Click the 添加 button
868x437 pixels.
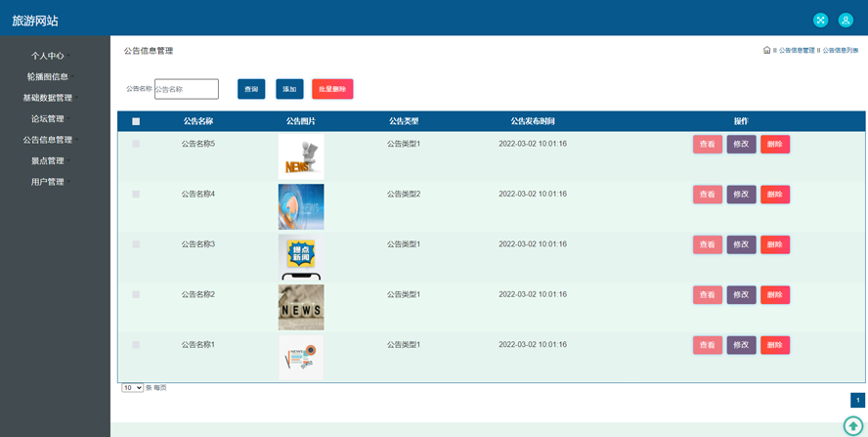pos(289,89)
